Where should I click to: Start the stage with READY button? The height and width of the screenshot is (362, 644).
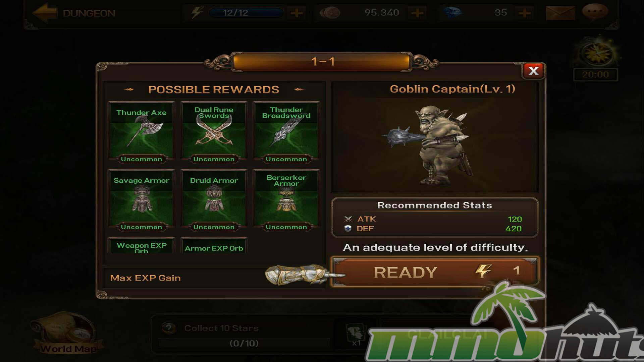click(x=435, y=272)
